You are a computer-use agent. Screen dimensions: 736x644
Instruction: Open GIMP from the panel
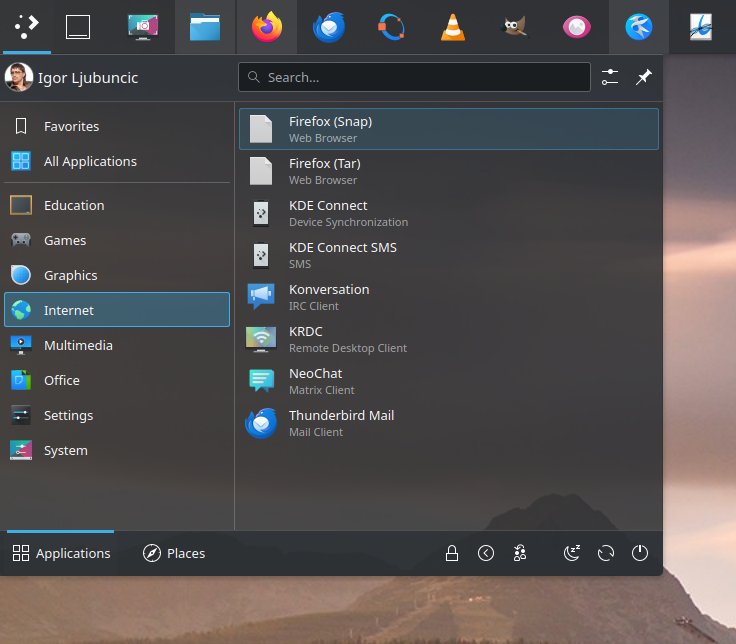click(x=515, y=28)
